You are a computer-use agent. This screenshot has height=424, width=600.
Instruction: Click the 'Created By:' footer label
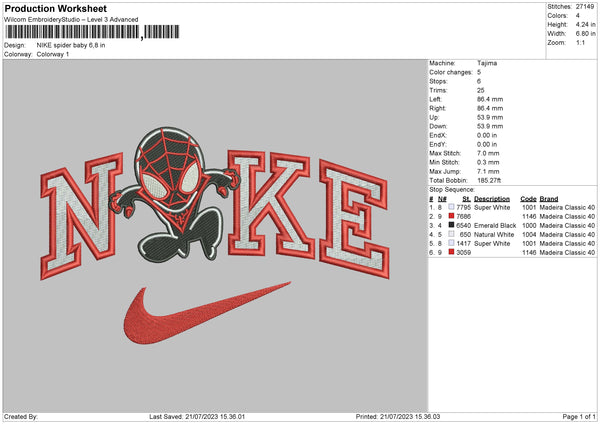[x=21, y=416]
